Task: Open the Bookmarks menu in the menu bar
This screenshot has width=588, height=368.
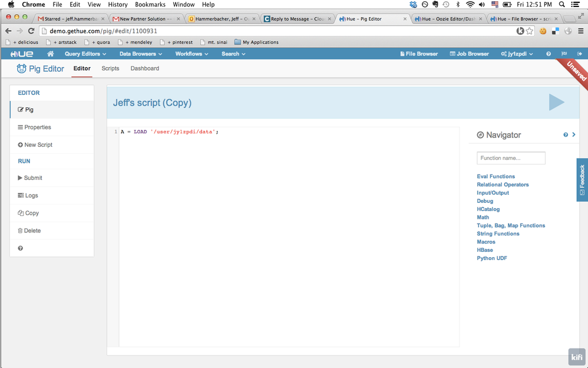Action: [x=150, y=5]
